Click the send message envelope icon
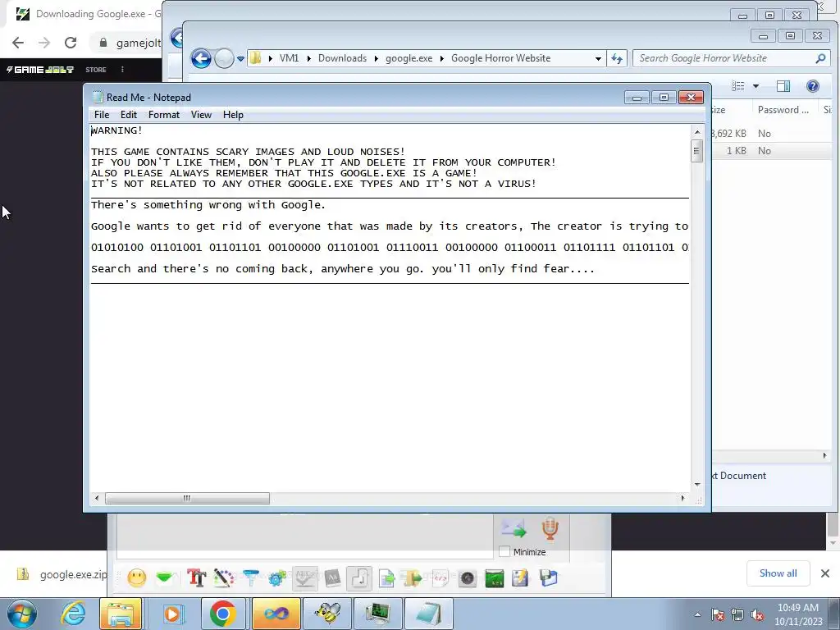Viewport: 840px width, 630px height. [514, 529]
